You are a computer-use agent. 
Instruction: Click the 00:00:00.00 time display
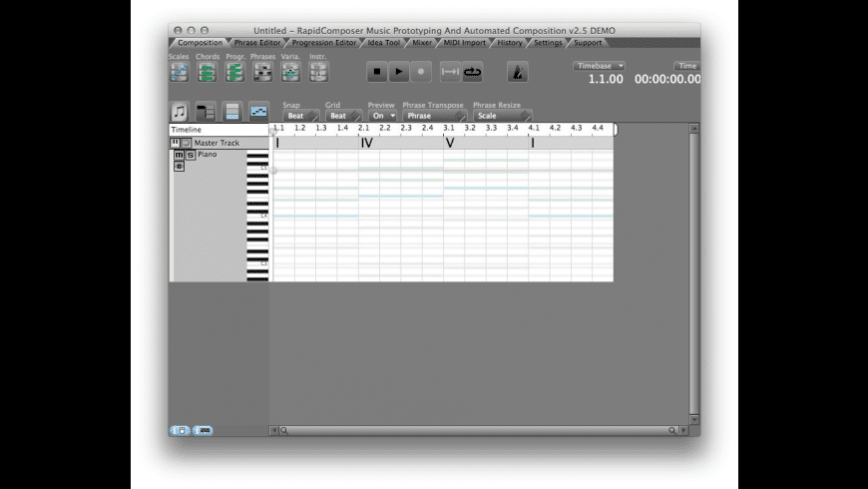(x=667, y=79)
